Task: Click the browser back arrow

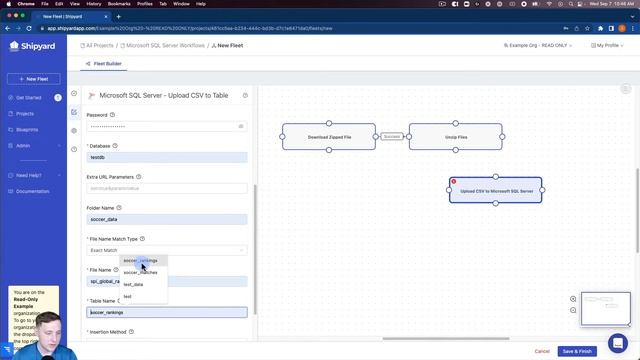Action: 7,29
